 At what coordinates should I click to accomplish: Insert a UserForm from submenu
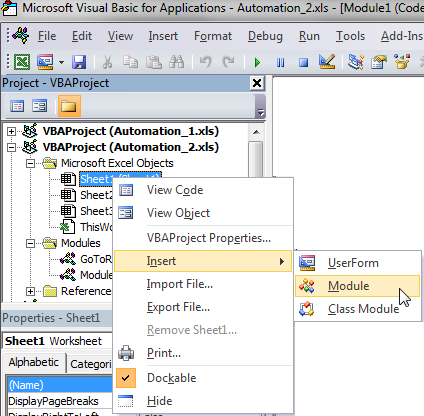pyautogui.click(x=357, y=263)
